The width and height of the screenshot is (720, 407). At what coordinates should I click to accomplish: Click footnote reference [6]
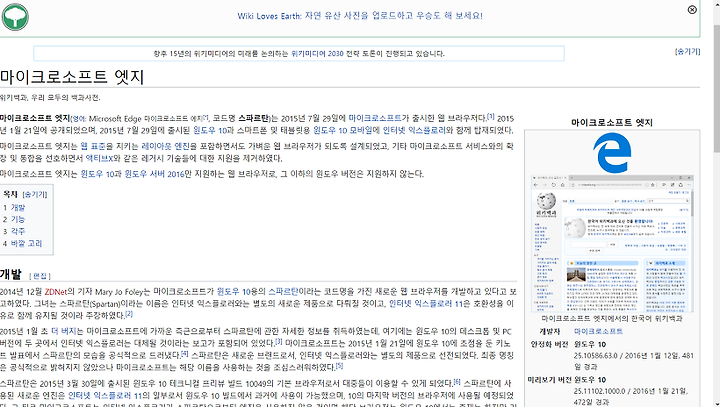point(457,381)
